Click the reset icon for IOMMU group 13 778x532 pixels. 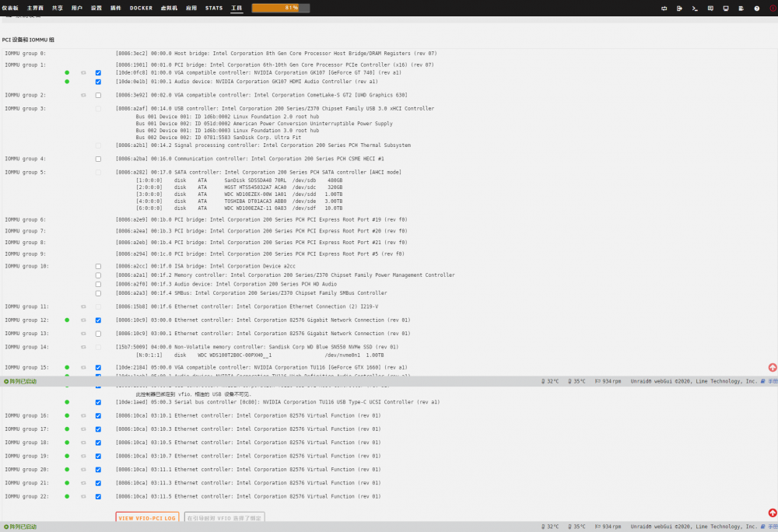(x=83, y=334)
